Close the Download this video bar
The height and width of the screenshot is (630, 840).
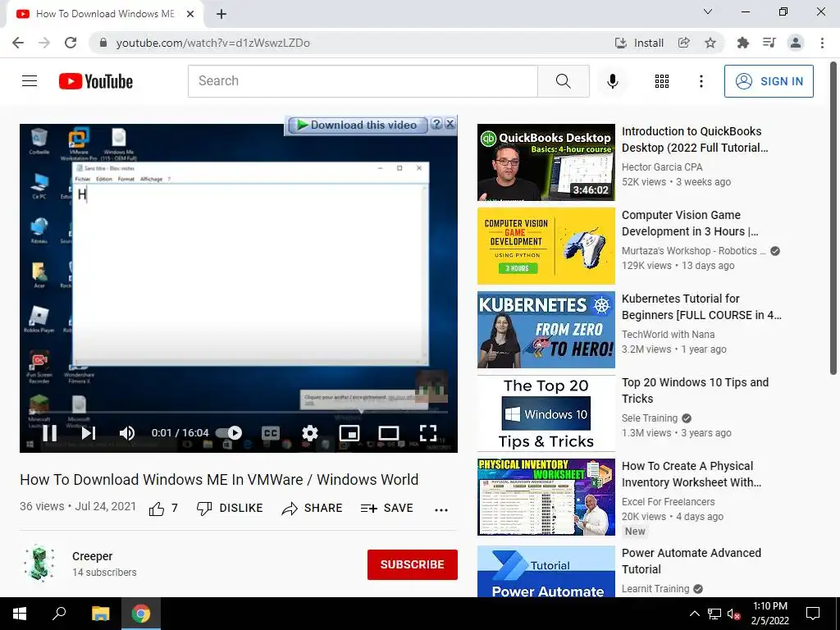(450, 125)
